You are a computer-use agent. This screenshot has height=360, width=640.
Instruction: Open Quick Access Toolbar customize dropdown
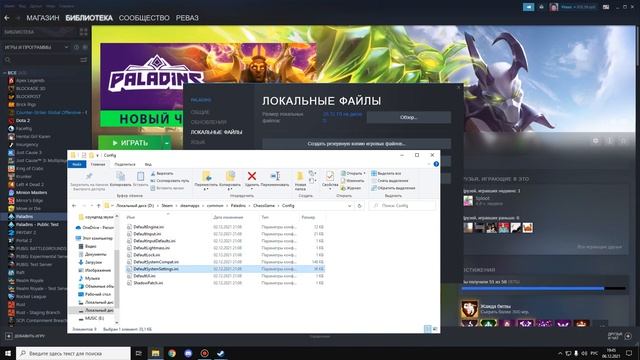(98, 156)
